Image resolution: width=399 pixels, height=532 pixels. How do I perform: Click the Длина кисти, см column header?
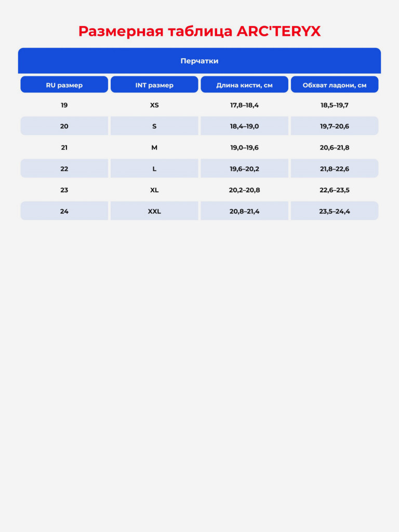(x=244, y=85)
